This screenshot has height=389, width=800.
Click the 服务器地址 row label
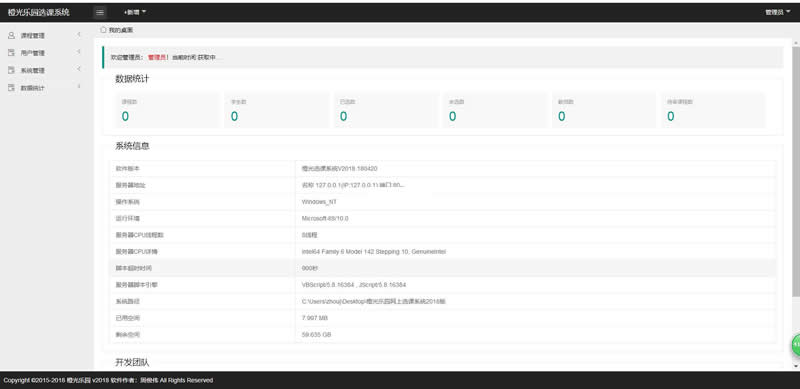click(x=131, y=185)
